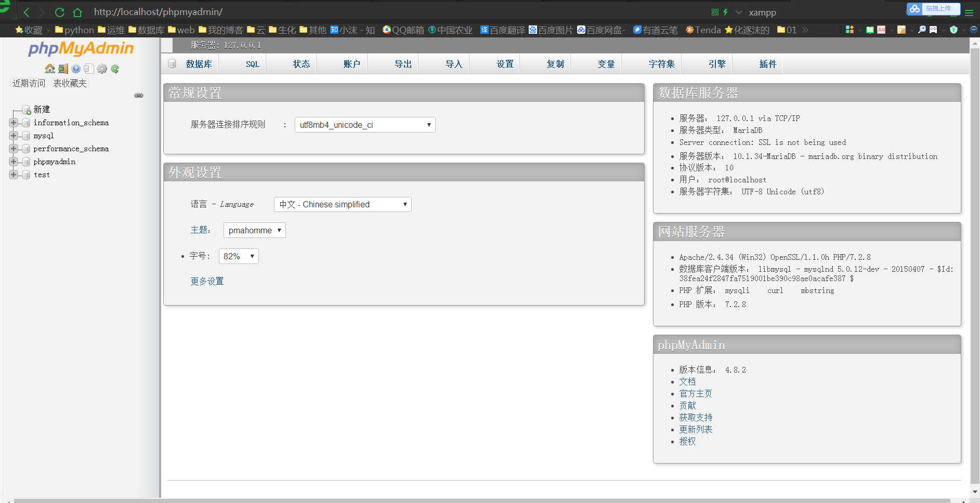Expand the phpmyadmin tree node

(x=14, y=162)
